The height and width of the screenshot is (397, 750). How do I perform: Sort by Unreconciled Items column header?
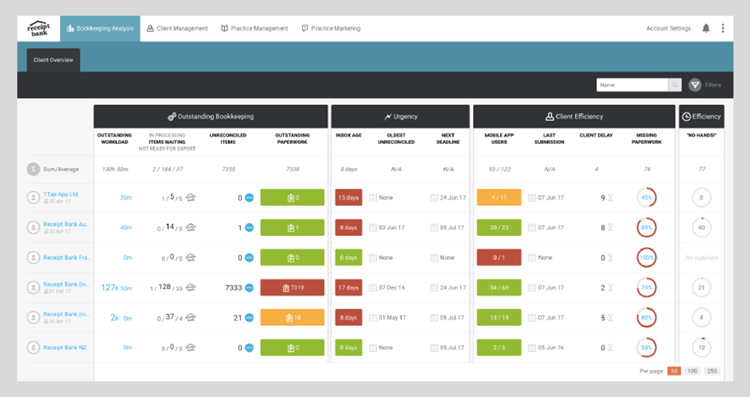[x=228, y=139]
